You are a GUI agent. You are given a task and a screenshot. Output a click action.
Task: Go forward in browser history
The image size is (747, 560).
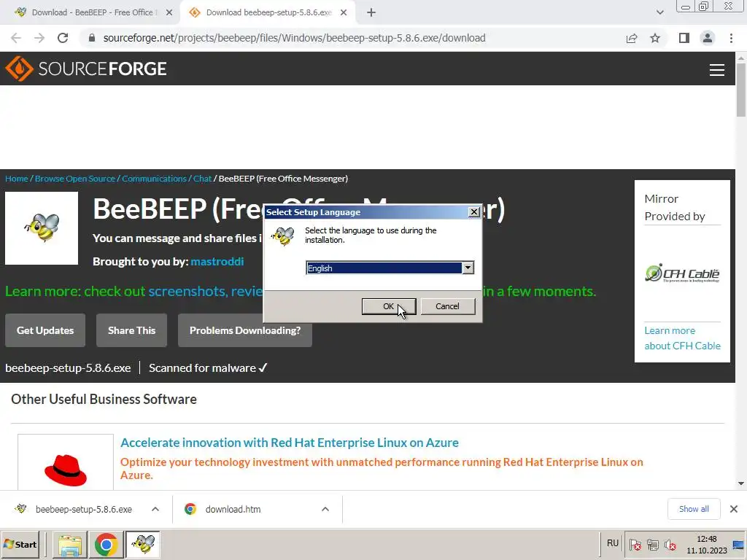(x=39, y=38)
